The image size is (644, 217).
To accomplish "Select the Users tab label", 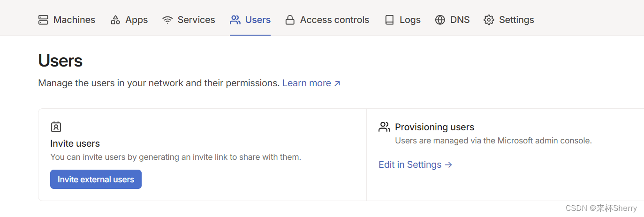I will tap(258, 20).
